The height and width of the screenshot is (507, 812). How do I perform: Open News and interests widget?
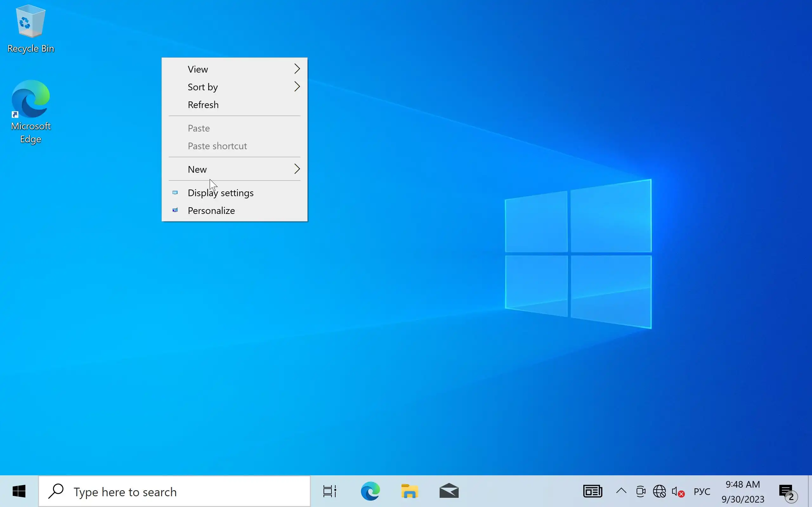click(593, 491)
